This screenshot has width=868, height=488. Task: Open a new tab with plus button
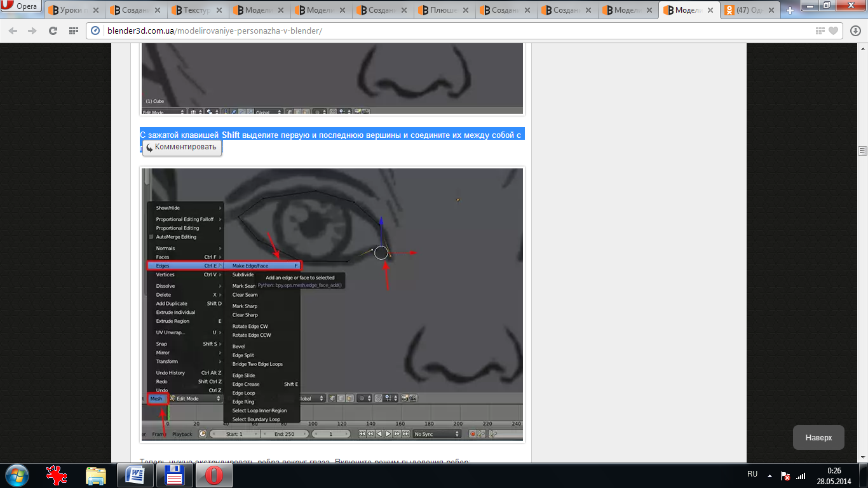pos(790,11)
